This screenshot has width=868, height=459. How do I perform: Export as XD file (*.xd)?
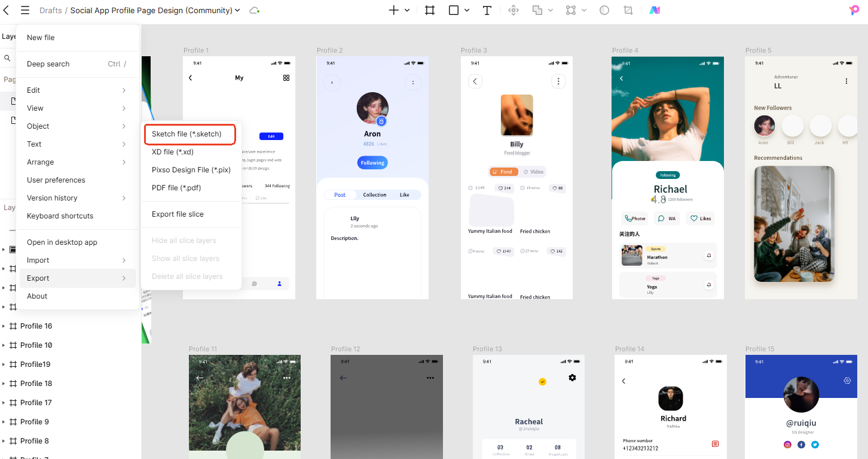pyautogui.click(x=191, y=152)
